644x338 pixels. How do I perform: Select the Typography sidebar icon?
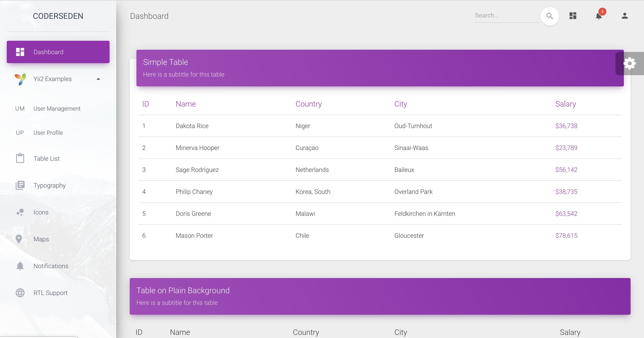(x=20, y=185)
